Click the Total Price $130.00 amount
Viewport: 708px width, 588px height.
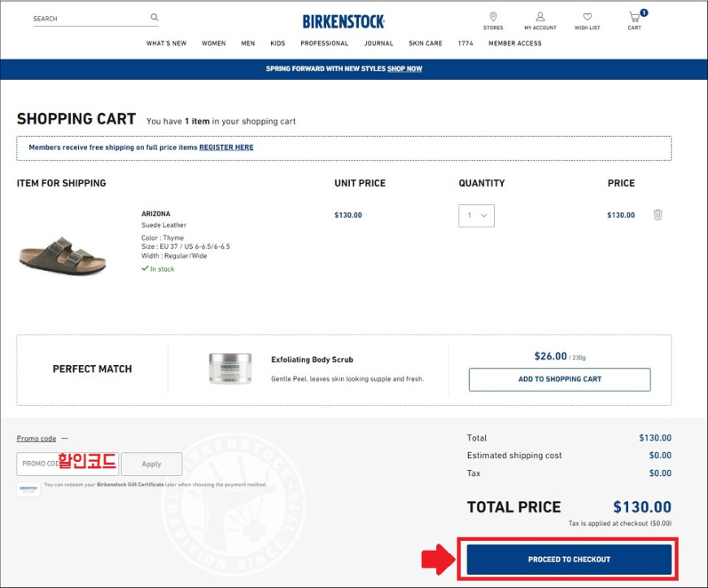[x=642, y=507]
